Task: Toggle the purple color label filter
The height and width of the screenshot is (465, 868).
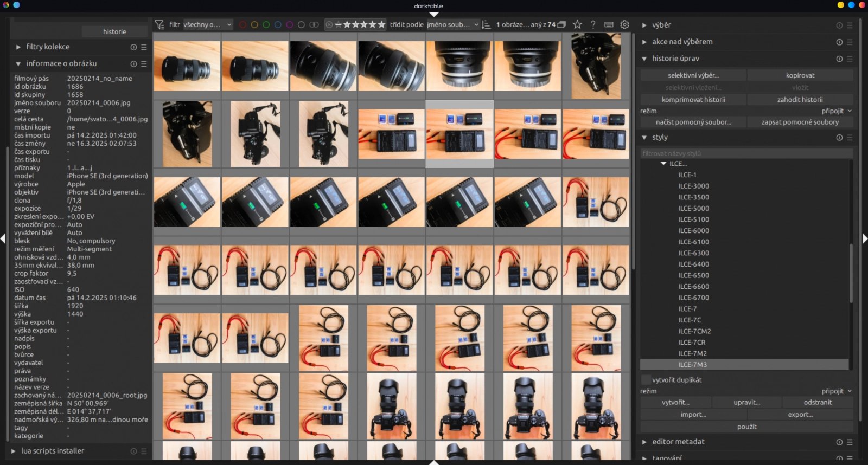Action: click(289, 25)
